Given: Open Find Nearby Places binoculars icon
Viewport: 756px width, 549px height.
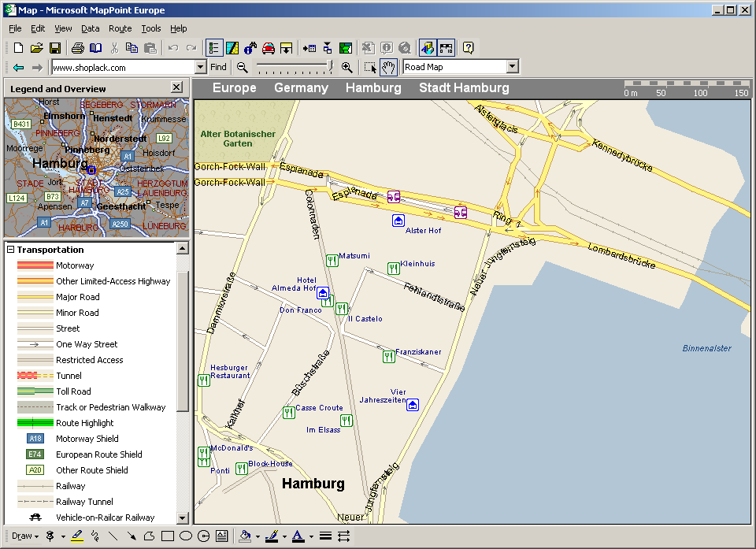Looking at the screenshot, I should tap(250, 48).
